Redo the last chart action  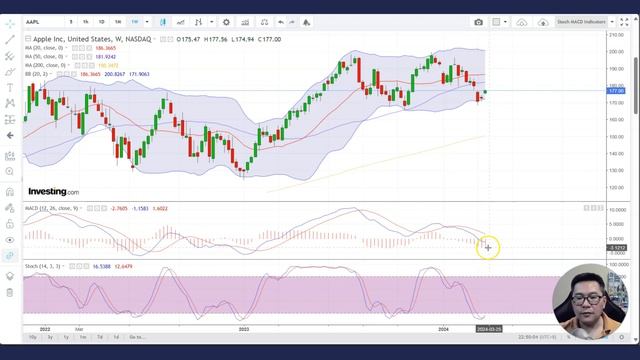pos(292,22)
